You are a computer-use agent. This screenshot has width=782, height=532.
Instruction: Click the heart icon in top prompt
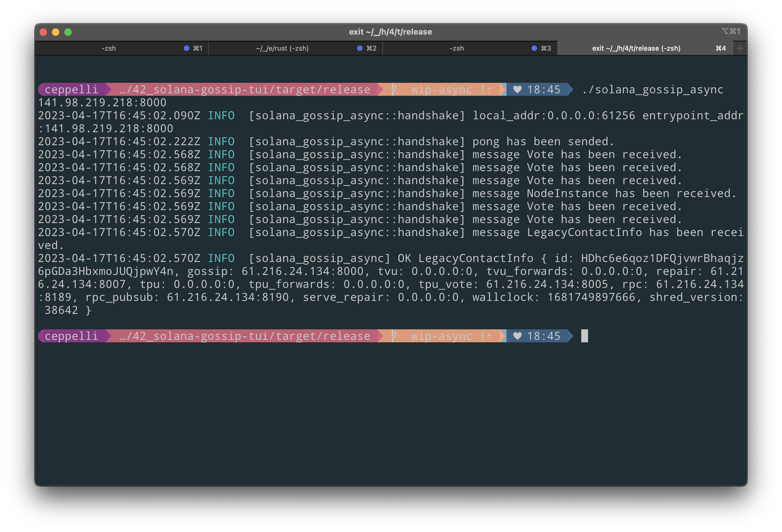(x=517, y=90)
